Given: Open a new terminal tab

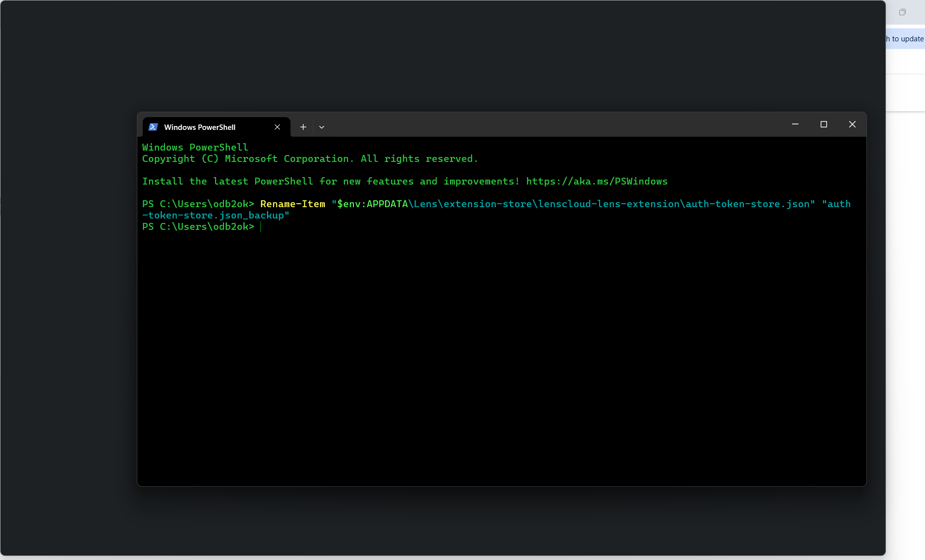Looking at the screenshot, I should tap(303, 127).
